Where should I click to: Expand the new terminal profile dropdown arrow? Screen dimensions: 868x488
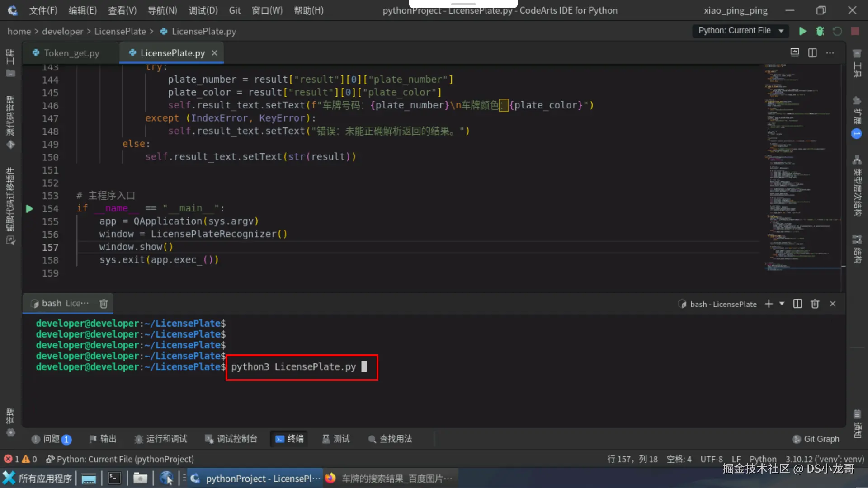[x=782, y=304]
